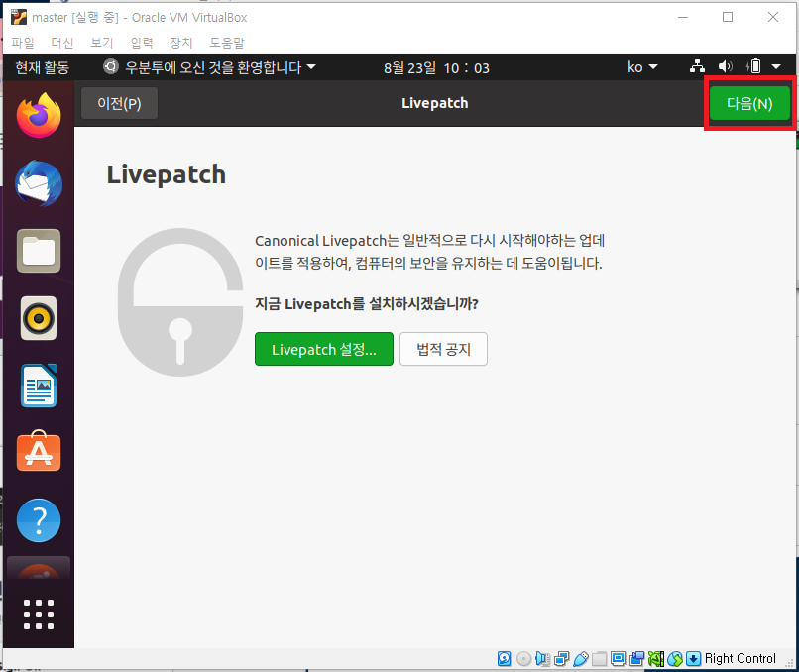Launch LibreOffice Writer from the dock

point(39,386)
